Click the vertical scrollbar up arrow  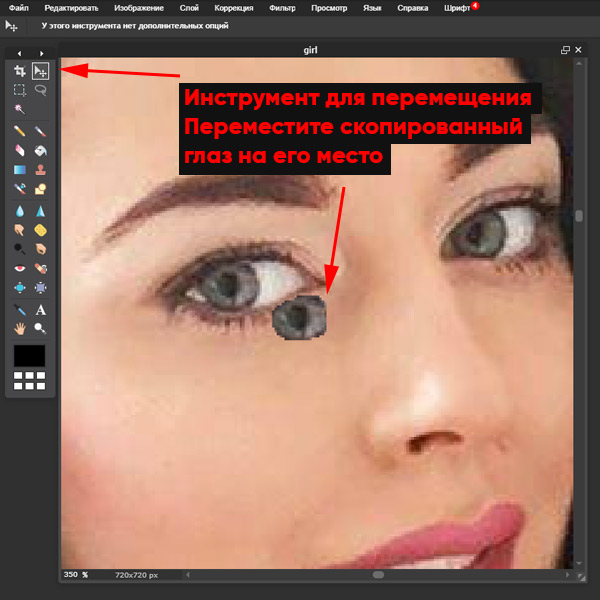(x=579, y=63)
